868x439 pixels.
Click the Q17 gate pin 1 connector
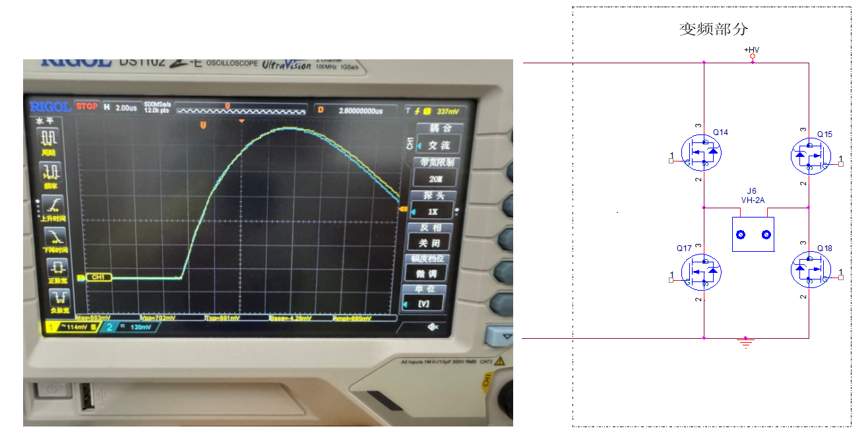(671, 280)
